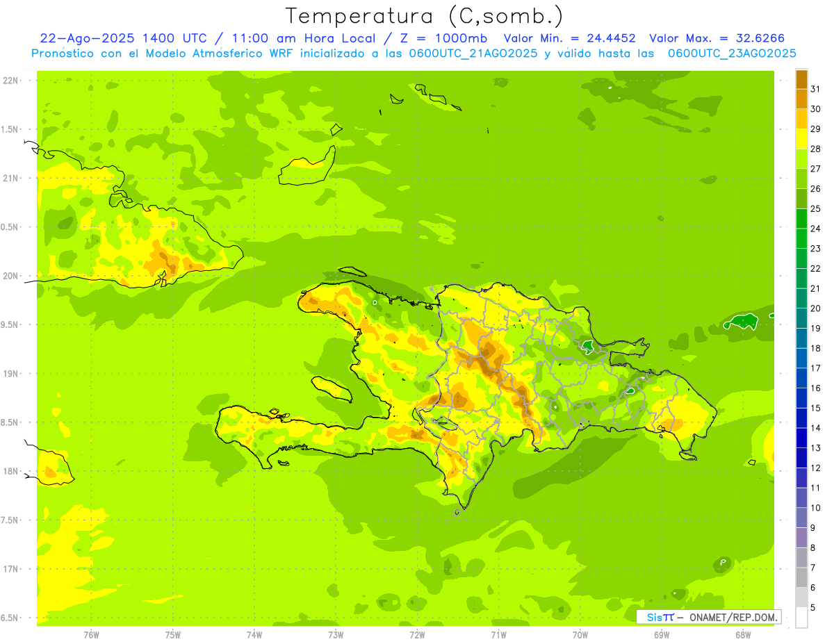Click the color-scale legend number '19'
This screenshot has width=834, height=644.
pyautogui.click(x=816, y=328)
